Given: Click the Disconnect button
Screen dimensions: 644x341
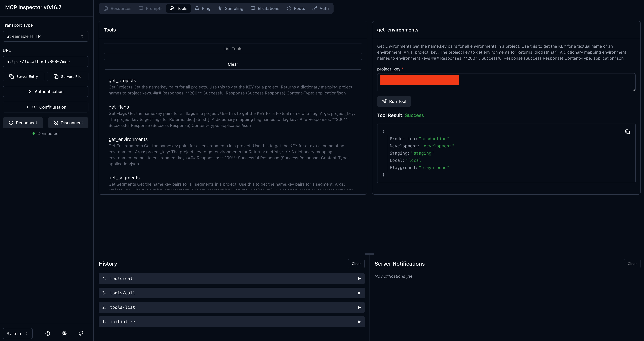Looking at the screenshot, I should coord(68,123).
